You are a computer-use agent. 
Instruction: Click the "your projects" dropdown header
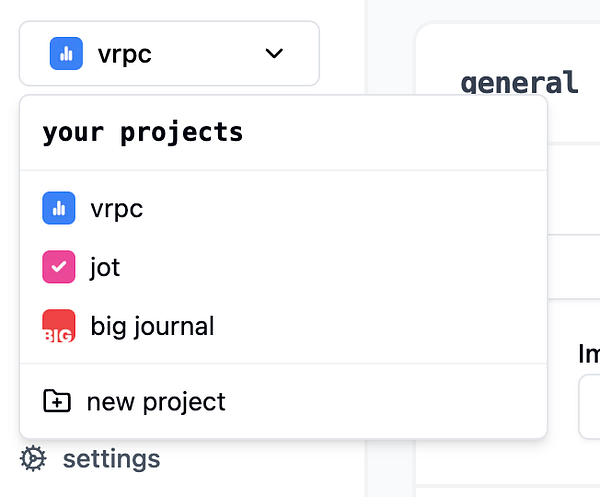click(142, 132)
